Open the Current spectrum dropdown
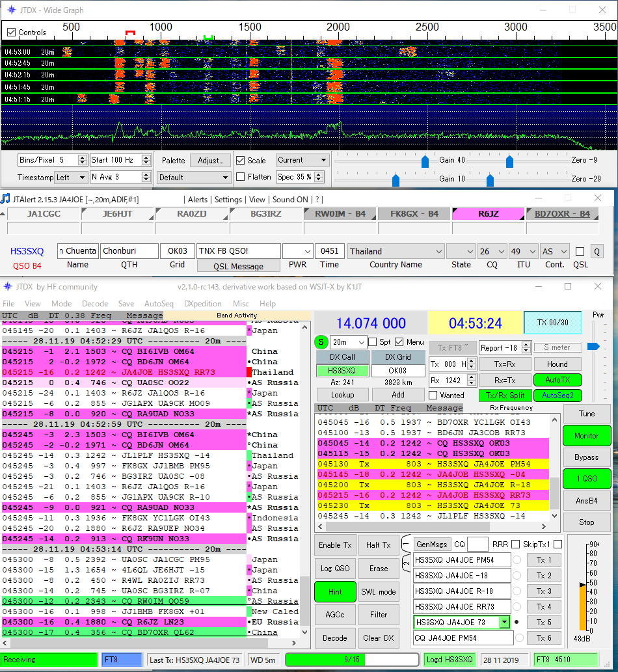The width and height of the screenshot is (618, 672). pos(302,160)
